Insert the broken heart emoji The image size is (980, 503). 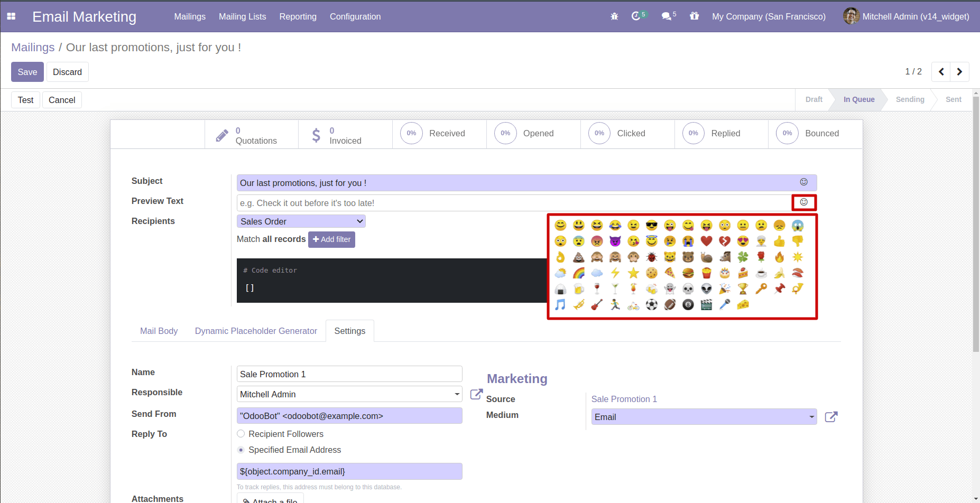tap(725, 241)
